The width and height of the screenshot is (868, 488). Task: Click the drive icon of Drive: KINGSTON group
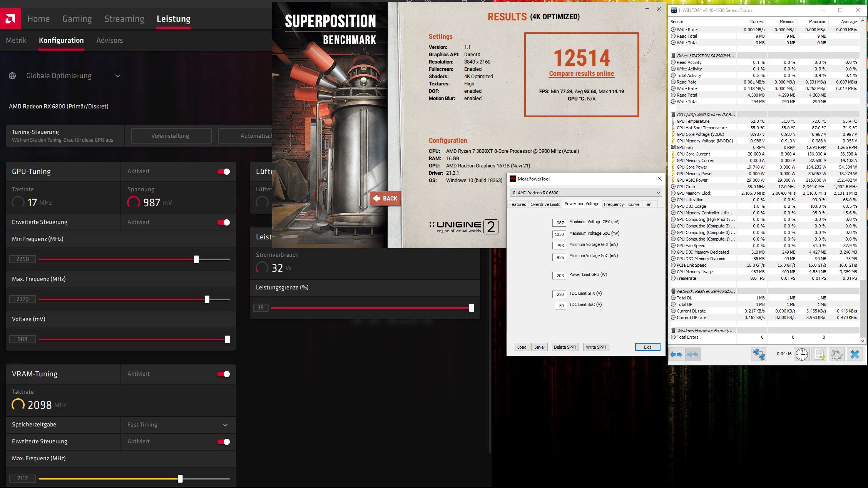pos(673,56)
